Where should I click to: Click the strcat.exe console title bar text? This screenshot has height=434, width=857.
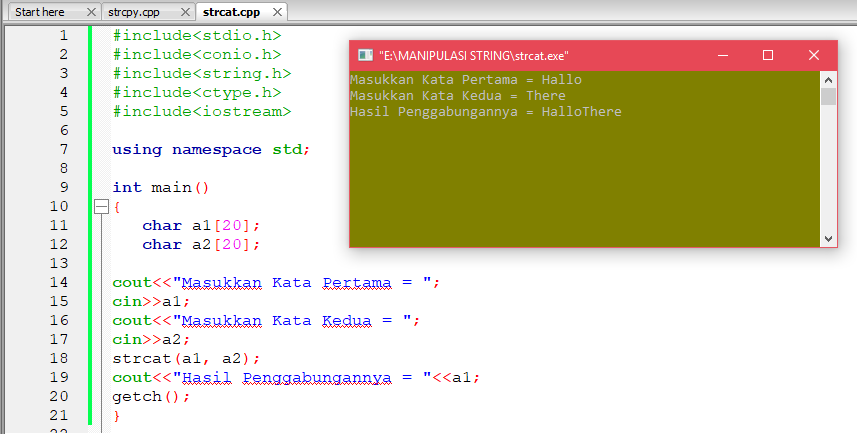pos(474,56)
